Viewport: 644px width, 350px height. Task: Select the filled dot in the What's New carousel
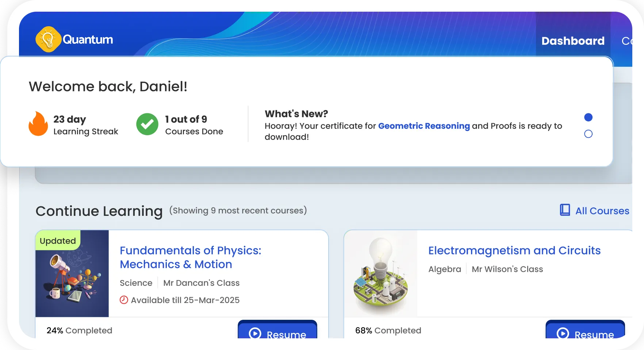[588, 117]
